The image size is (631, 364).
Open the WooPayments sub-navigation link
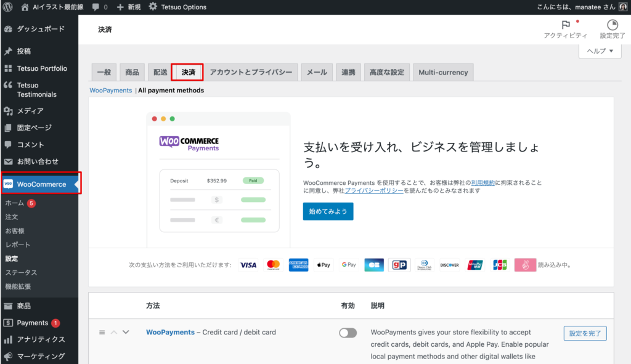pyautogui.click(x=111, y=91)
